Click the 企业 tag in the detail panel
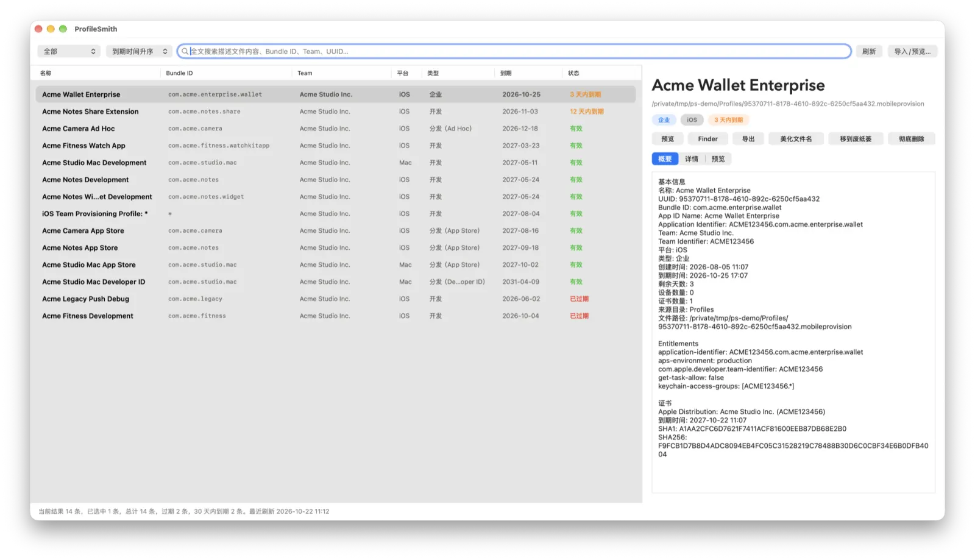This screenshot has height=560, width=975. [664, 120]
